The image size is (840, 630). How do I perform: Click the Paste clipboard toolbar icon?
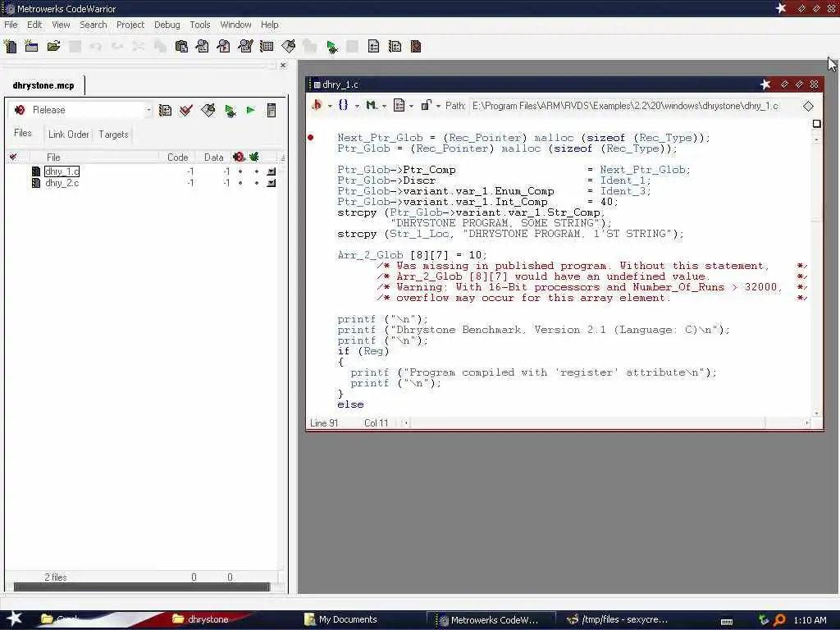pos(181,47)
